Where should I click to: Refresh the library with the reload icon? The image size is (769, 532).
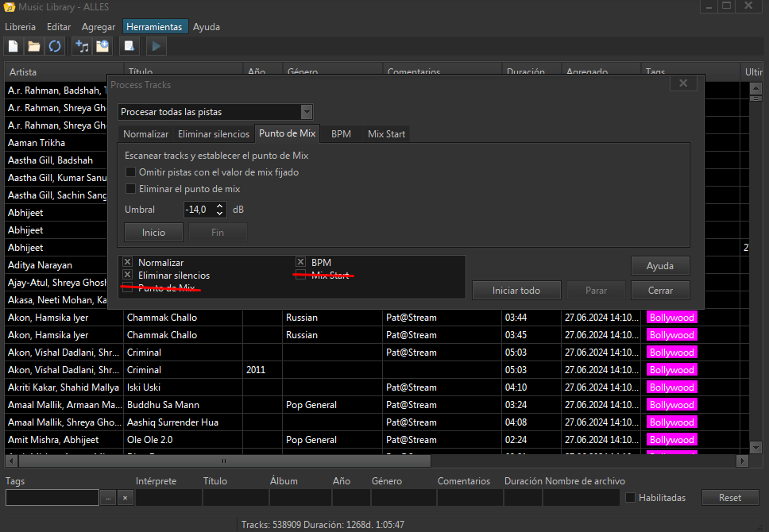[55, 46]
